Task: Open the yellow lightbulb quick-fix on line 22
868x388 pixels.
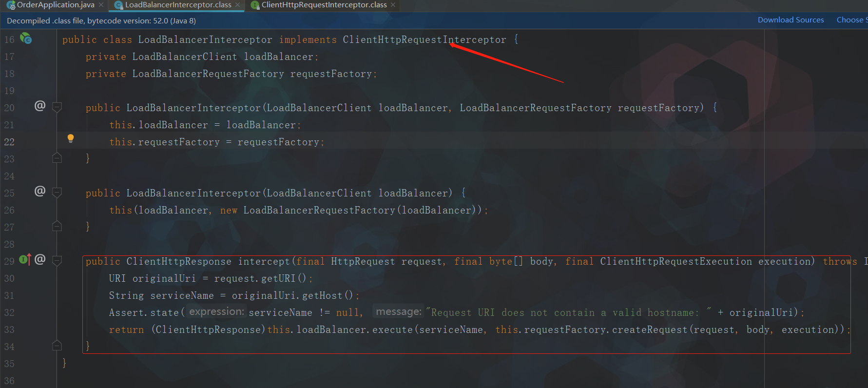Action: point(71,138)
